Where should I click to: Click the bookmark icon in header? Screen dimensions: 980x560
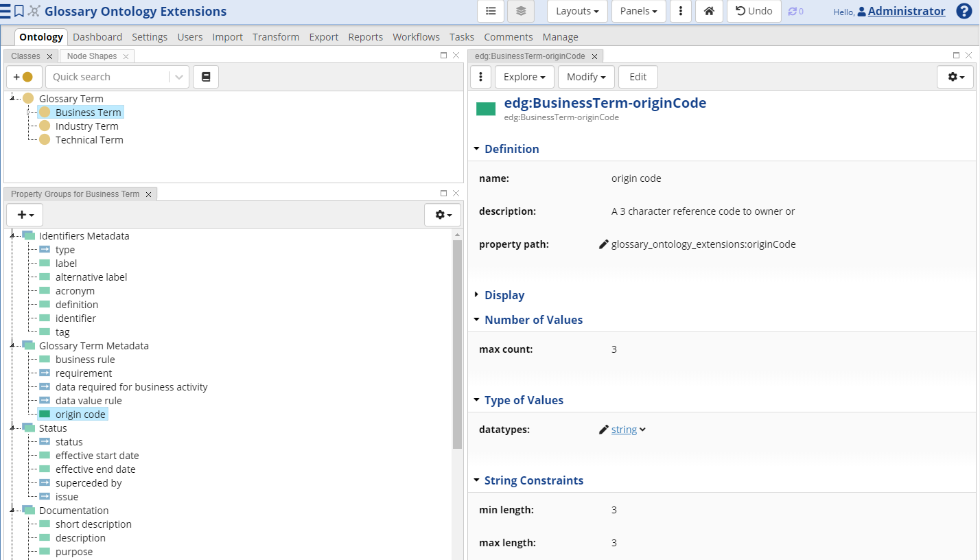(19, 11)
